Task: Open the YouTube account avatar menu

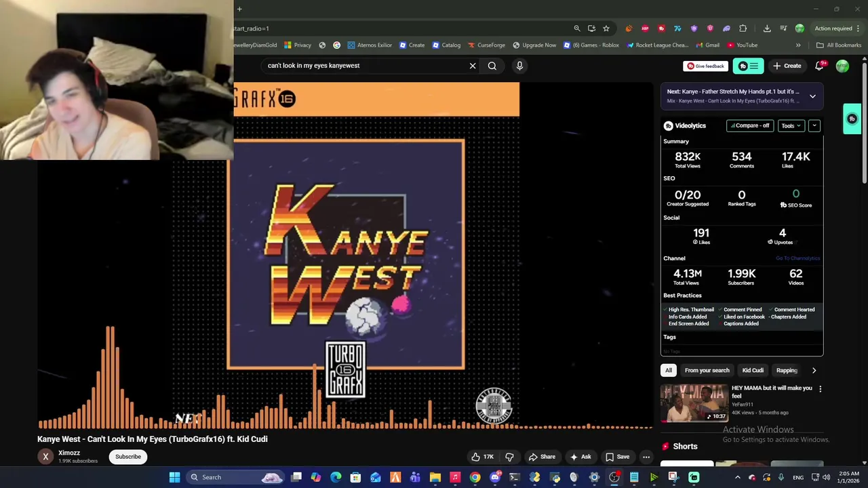Action: (x=842, y=66)
